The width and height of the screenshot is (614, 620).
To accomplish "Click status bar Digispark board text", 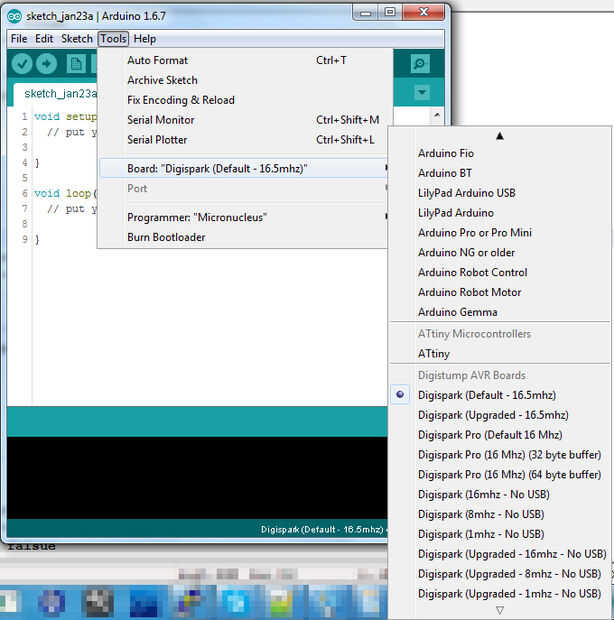I will coord(321,529).
